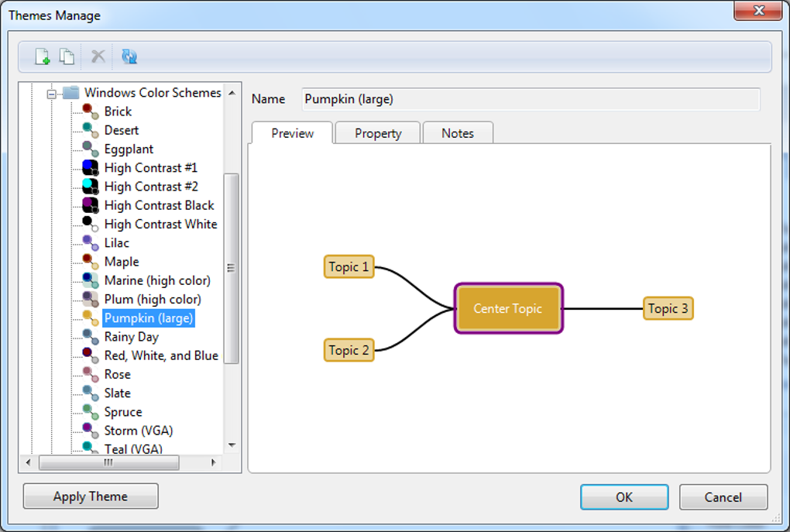Screen dimensions: 790x532
Task: Click the Storm (VGA) theme icon
Action: point(91,431)
